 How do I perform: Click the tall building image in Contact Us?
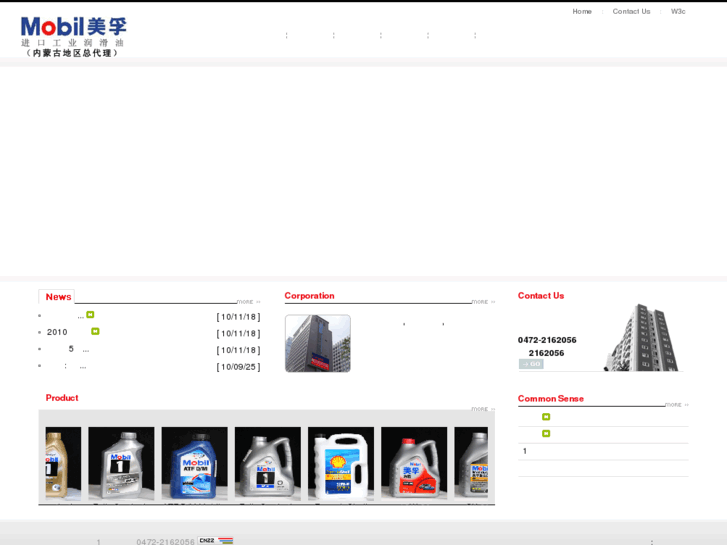642,337
